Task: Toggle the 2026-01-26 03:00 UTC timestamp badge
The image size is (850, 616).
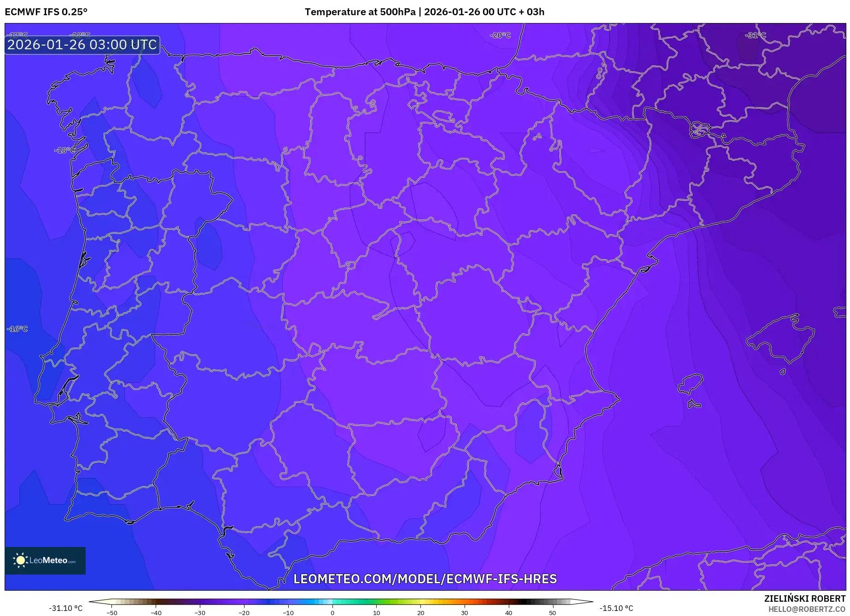Action: pyautogui.click(x=81, y=45)
